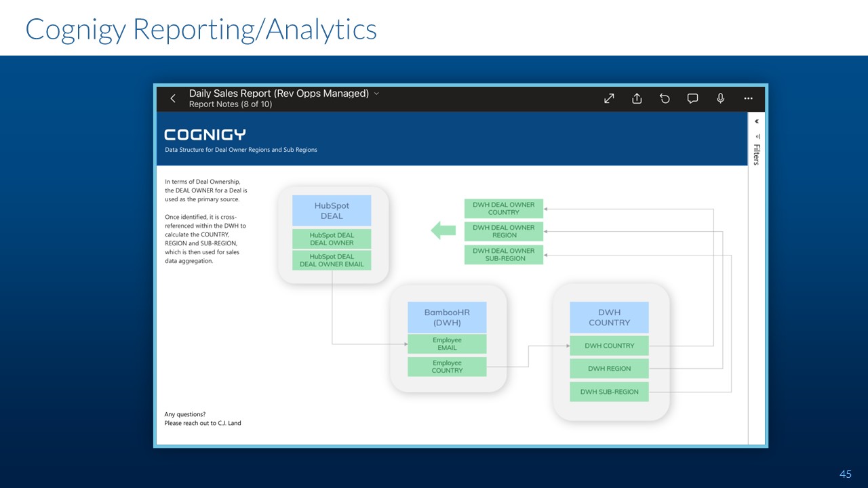Screen dimensions: 868x488
Task: Click the Cognigy logo in report banner
Action: [205, 135]
